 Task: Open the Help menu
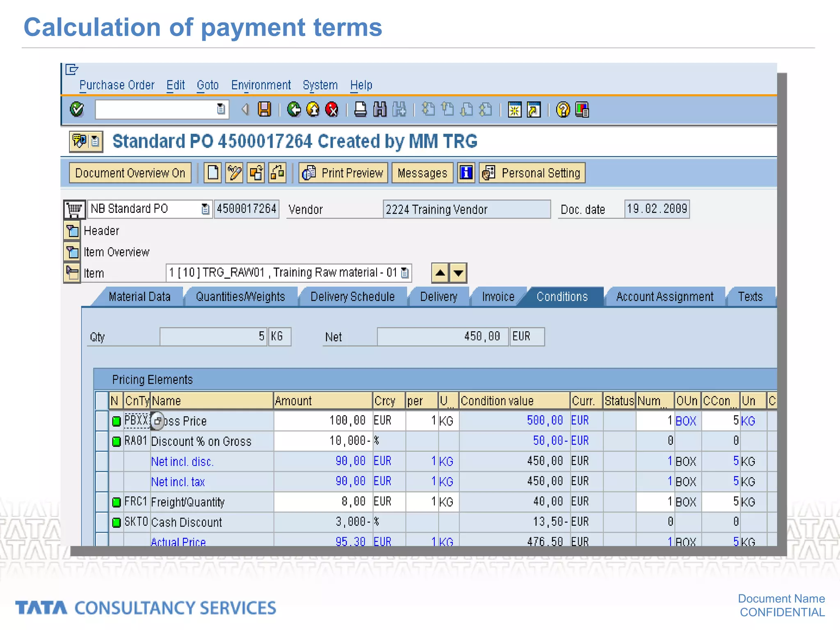point(361,85)
